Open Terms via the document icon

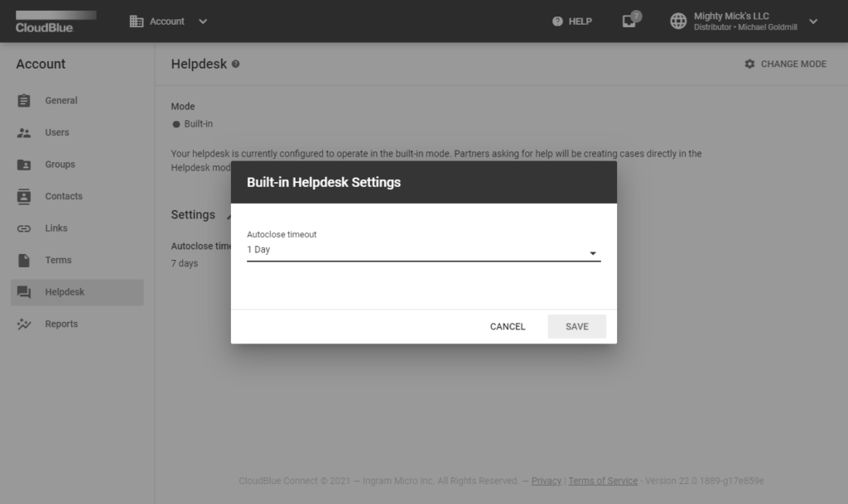click(26, 260)
